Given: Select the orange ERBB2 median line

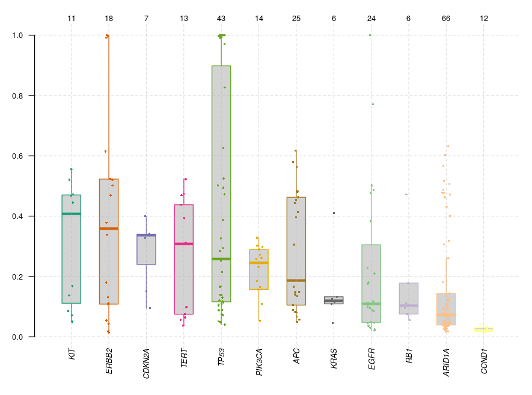Looking at the screenshot, I should click(109, 228).
